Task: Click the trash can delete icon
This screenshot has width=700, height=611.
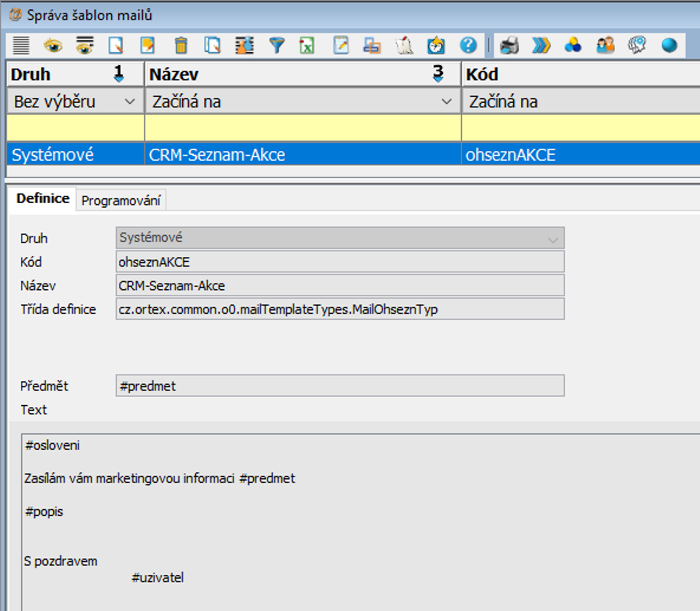Action: pyautogui.click(x=181, y=46)
